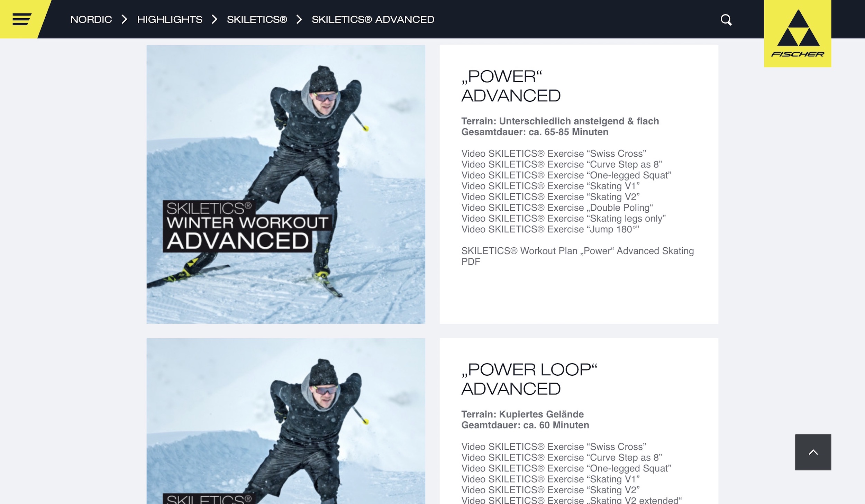Click "Gesamtdauer: ca. 65-85 Minuten" text
The image size is (865, 504).
point(535,132)
